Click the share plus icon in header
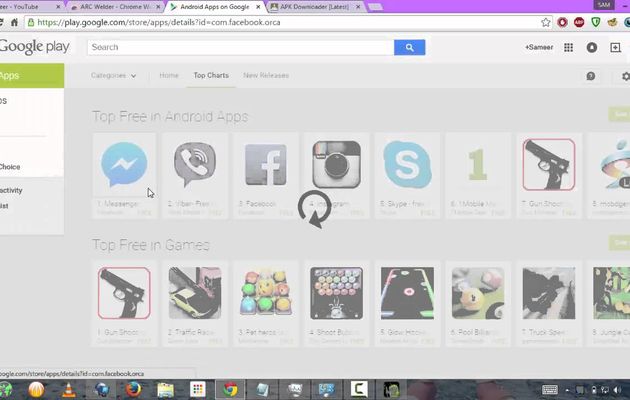This screenshot has height=400, width=630. tap(615, 47)
